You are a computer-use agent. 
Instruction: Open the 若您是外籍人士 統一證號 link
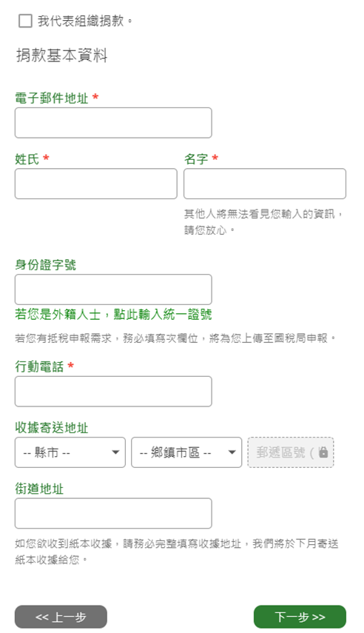pyautogui.click(x=113, y=315)
